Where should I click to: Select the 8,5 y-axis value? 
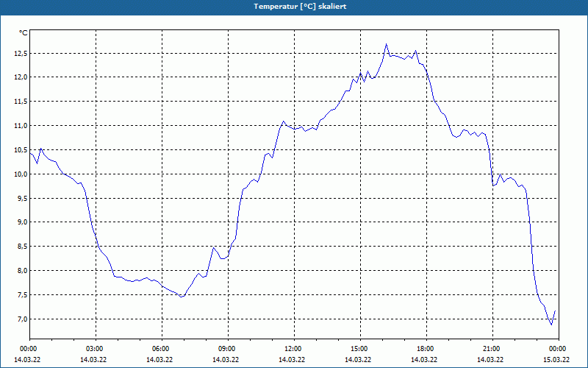pyautogui.click(x=22, y=247)
